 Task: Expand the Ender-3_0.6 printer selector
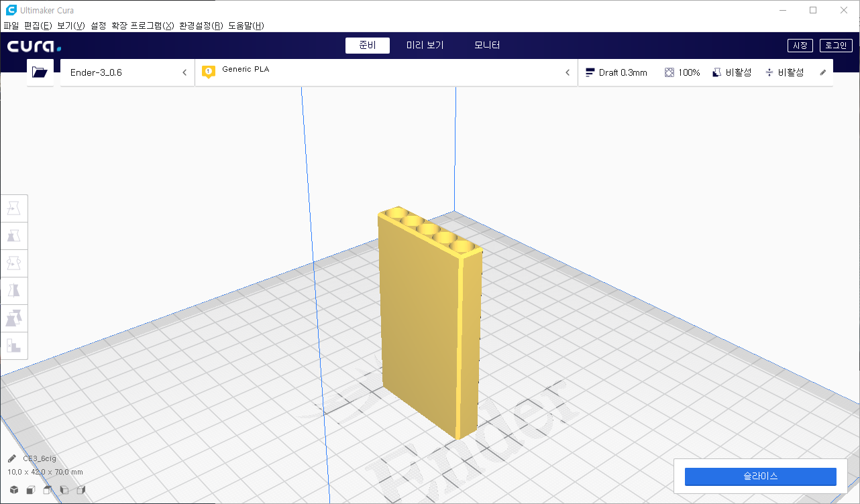127,72
